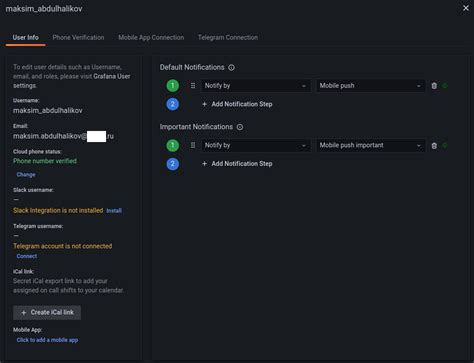Open the Mobile push channel dropdown

(370, 86)
